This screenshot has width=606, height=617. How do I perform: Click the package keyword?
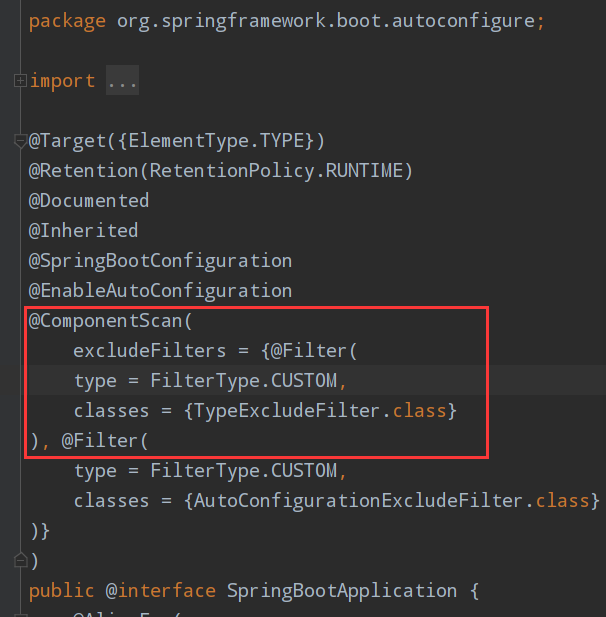67,21
